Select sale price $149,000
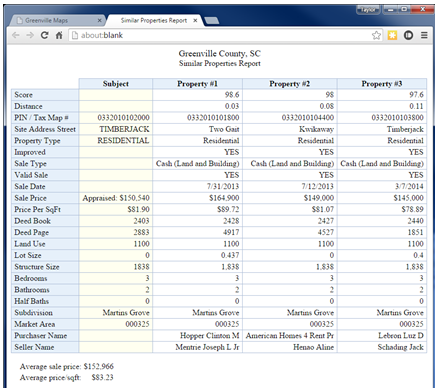 [319, 198]
